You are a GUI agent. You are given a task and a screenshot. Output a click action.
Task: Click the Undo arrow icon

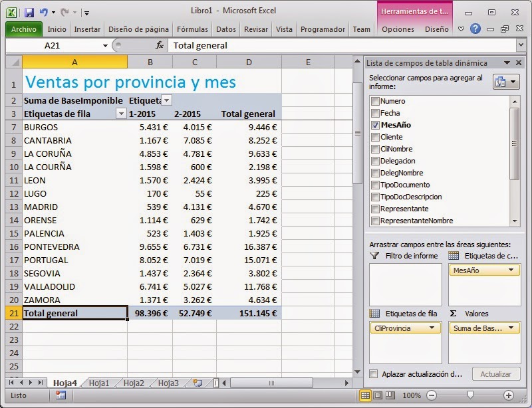44,12
